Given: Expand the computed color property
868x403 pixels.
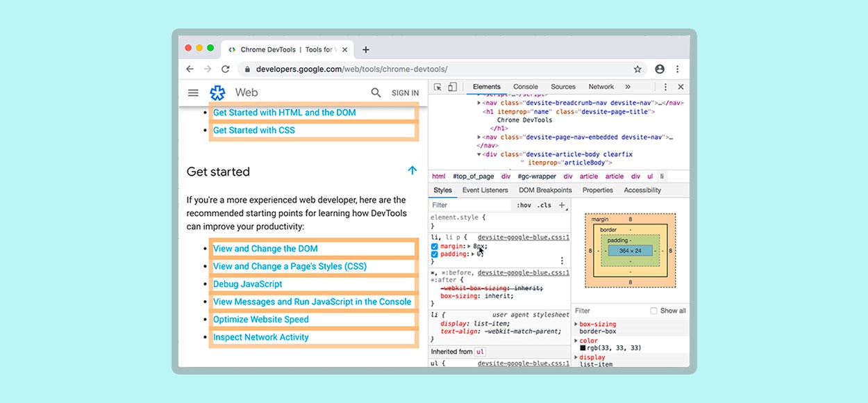Looking at the screenshot, I should point(576,340).
